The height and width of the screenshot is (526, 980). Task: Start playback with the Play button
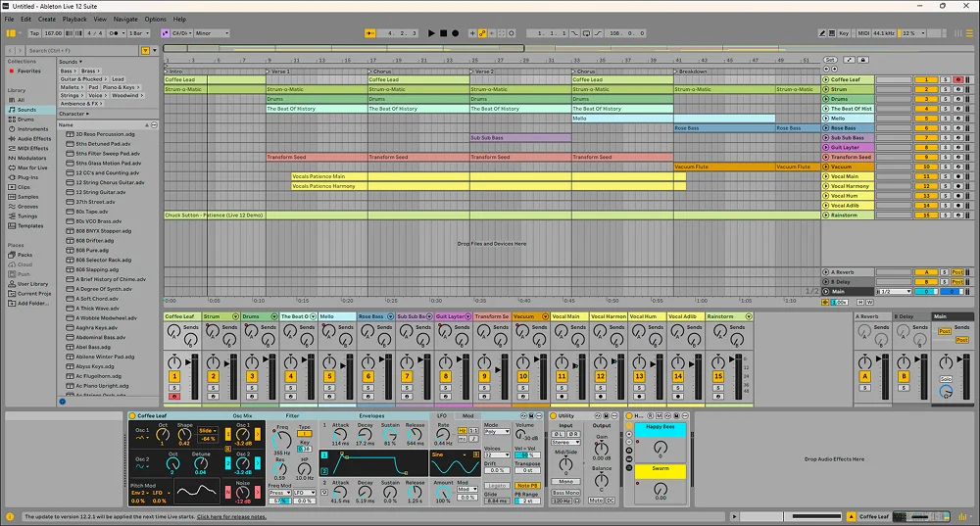[431, 33]
